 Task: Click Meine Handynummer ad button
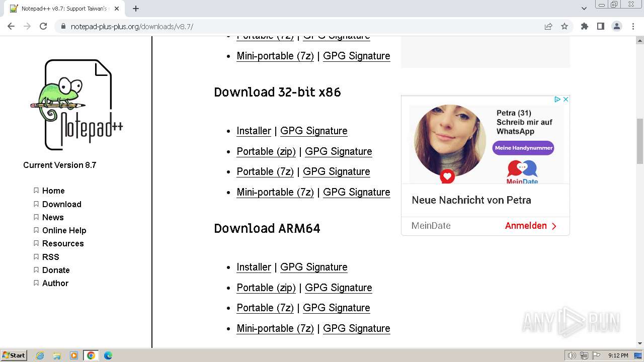click(x=524, y=148)
